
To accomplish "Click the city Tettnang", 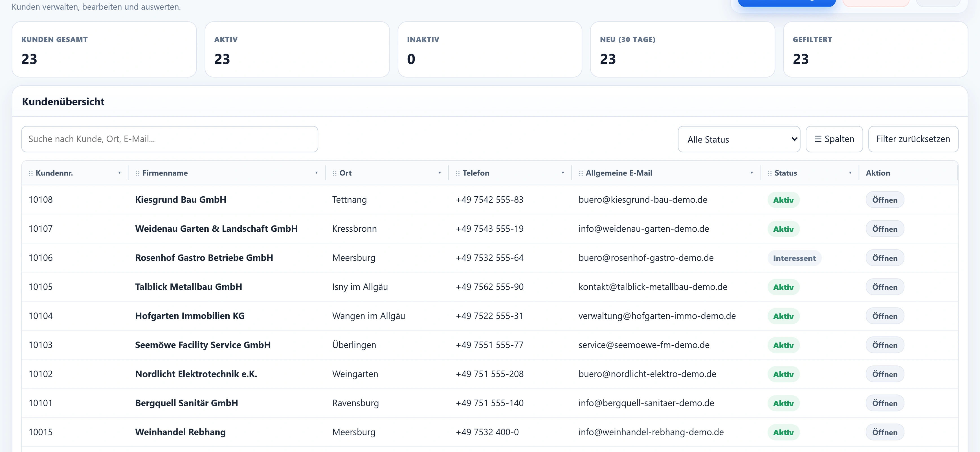I will coord(349,200).
